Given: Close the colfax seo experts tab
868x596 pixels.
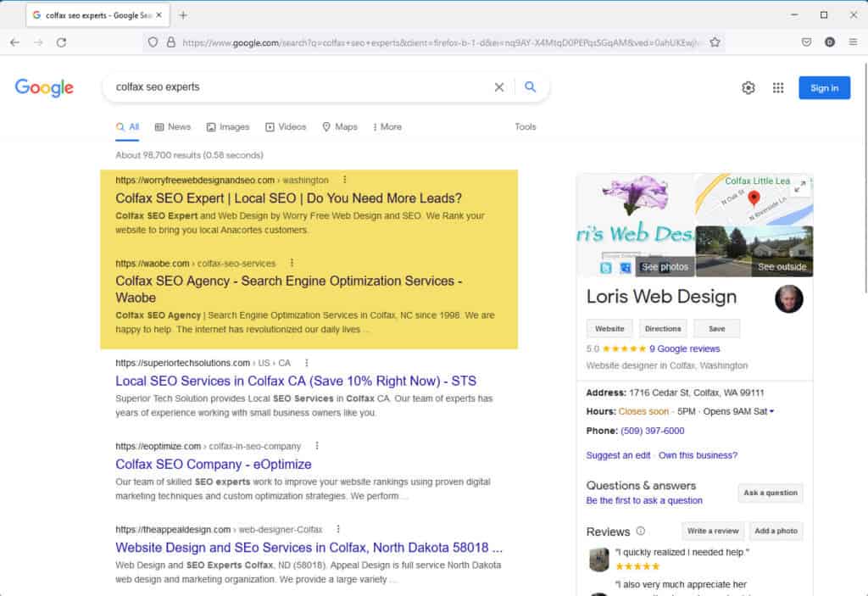Looking at the screenshot, I should pyautogui.click(x=159, y=15).
